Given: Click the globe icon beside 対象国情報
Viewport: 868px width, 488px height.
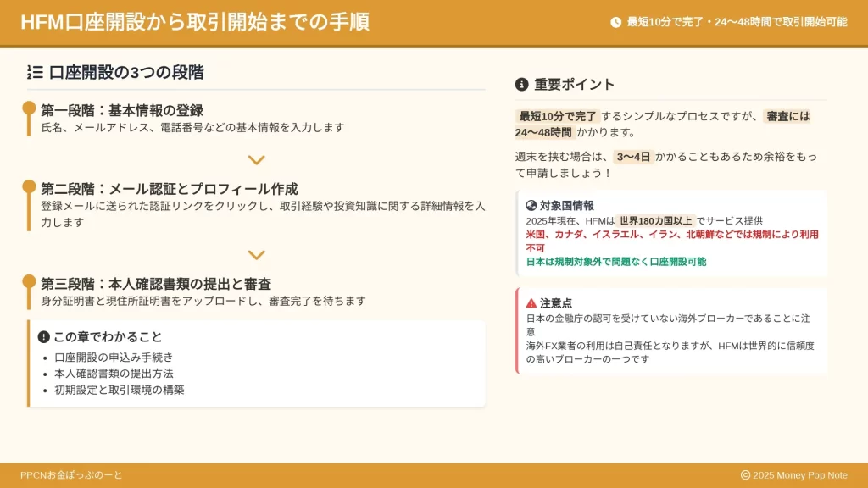Looking at the screenshot, I should point(531,206).
